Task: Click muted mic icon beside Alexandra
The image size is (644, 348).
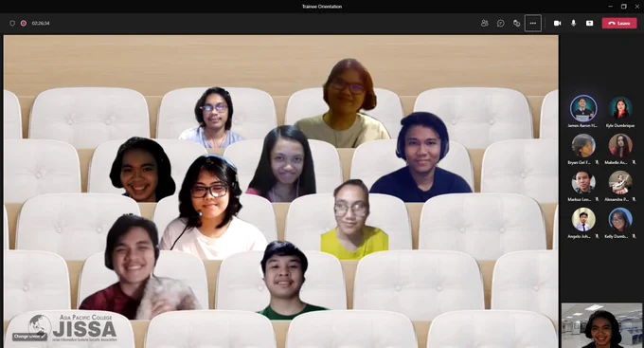Action: (x=635, y=199)
